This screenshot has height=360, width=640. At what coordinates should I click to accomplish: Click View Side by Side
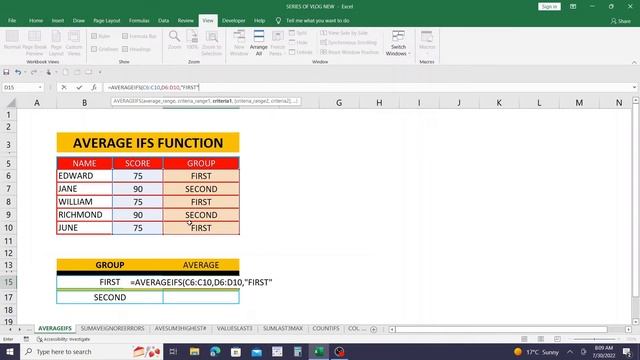(344, 33)
